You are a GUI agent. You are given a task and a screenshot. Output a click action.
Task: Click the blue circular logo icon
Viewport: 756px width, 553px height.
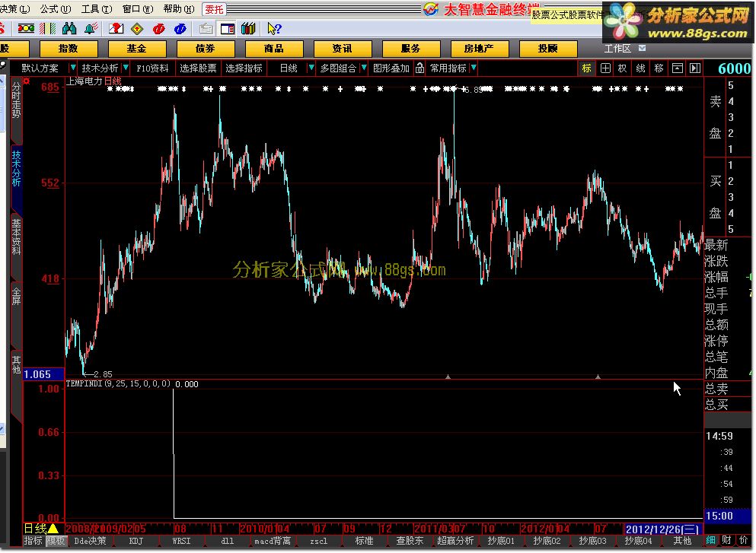click(x=180, y=29)
